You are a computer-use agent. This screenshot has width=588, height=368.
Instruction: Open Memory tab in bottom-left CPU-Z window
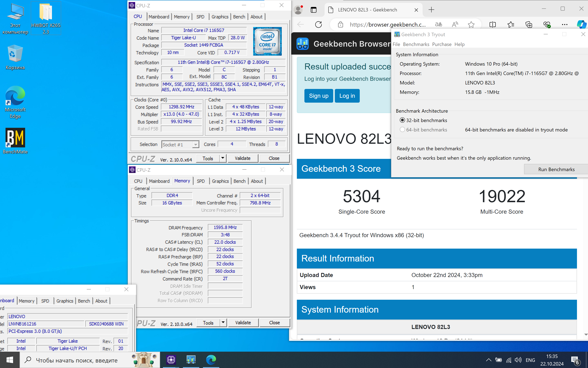[x=27, y=301]
